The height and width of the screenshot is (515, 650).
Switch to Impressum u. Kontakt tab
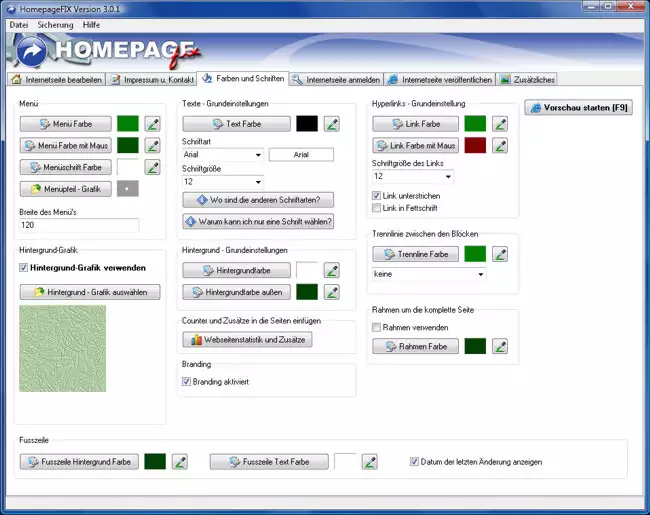tap(153, 80)
